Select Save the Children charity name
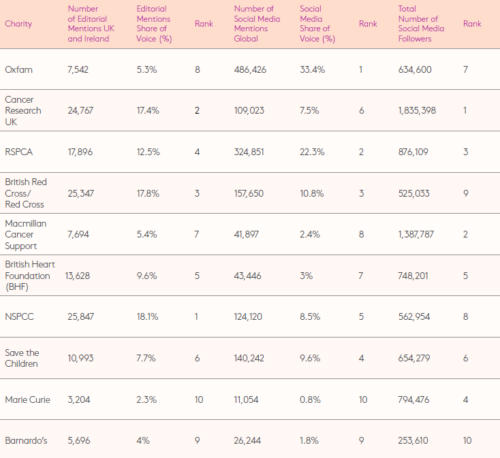Viewport: 500px width, 458px height. click(x=22, y=358)
